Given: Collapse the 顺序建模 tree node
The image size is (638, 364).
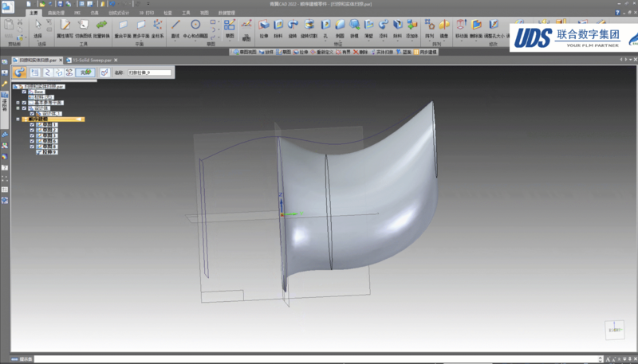Looking at the screenshot, I should point(18,119).
